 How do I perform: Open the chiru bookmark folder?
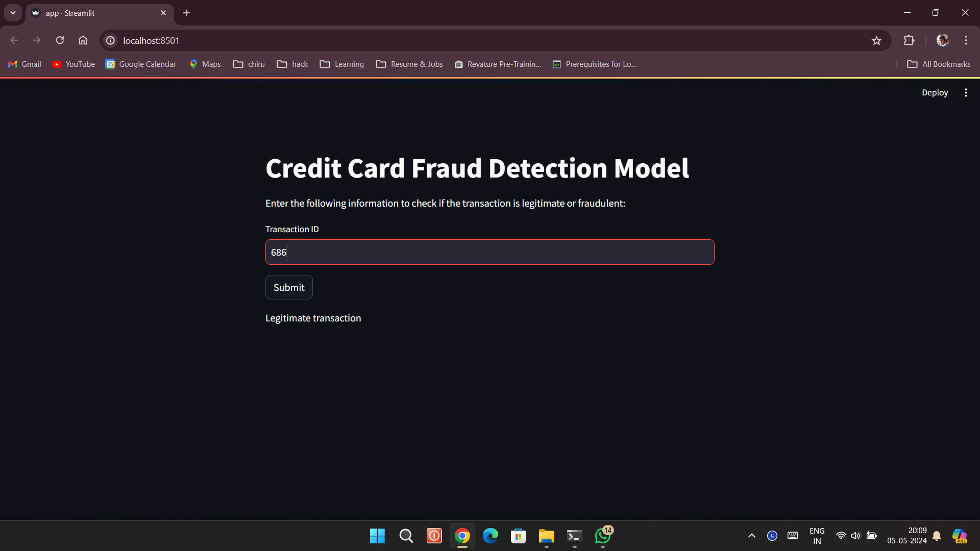pos(249,64)
